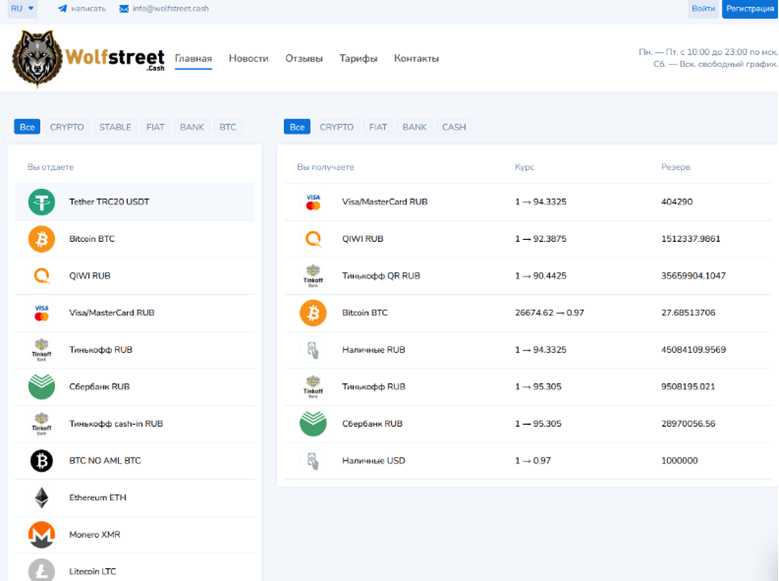Select the FIAT filter in give panel

pos(156,127)
